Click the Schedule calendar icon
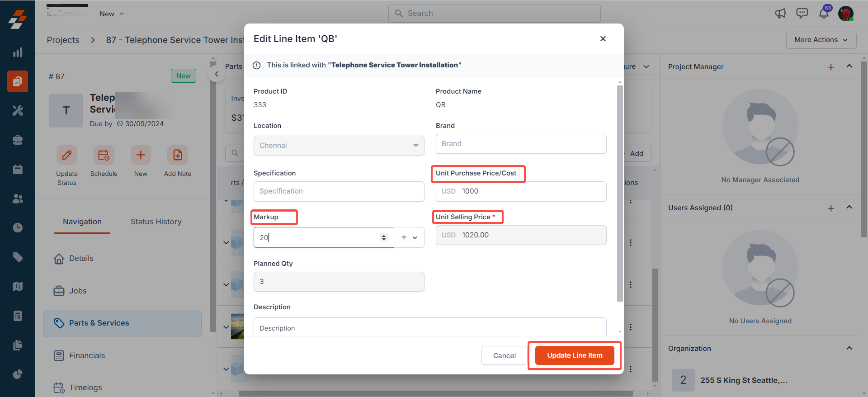 click(x=104, y=156)
